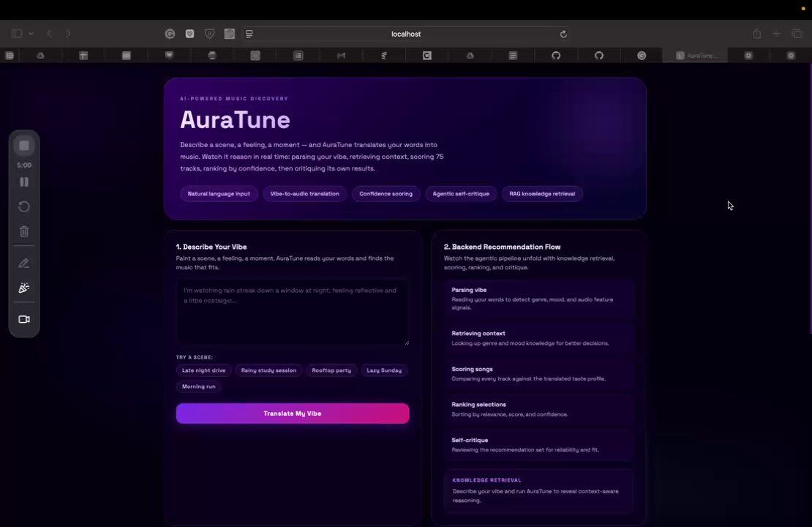Go forward to the next page
The width and height of the screenshot is (812, 527).
tap(68, 34)
